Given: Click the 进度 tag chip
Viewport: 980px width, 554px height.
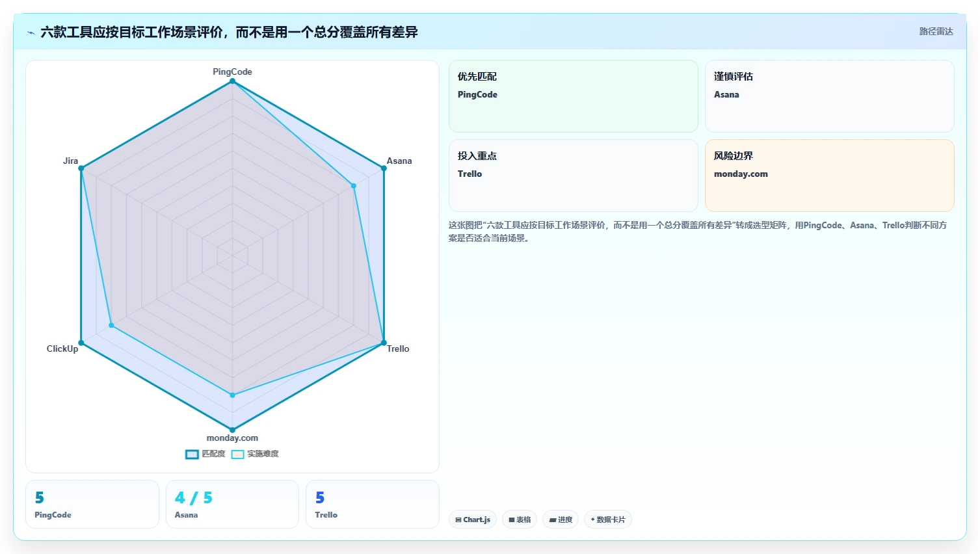Looking at the screenshot, I should point(561,520).
